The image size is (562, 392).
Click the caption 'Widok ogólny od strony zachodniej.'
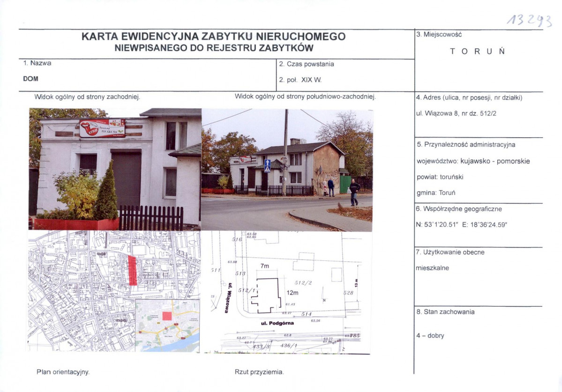(87, 97)
